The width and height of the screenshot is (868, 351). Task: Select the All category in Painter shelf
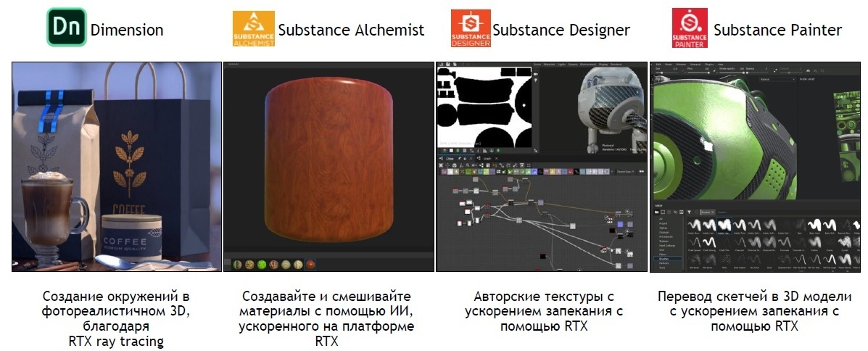pos(661,219)
